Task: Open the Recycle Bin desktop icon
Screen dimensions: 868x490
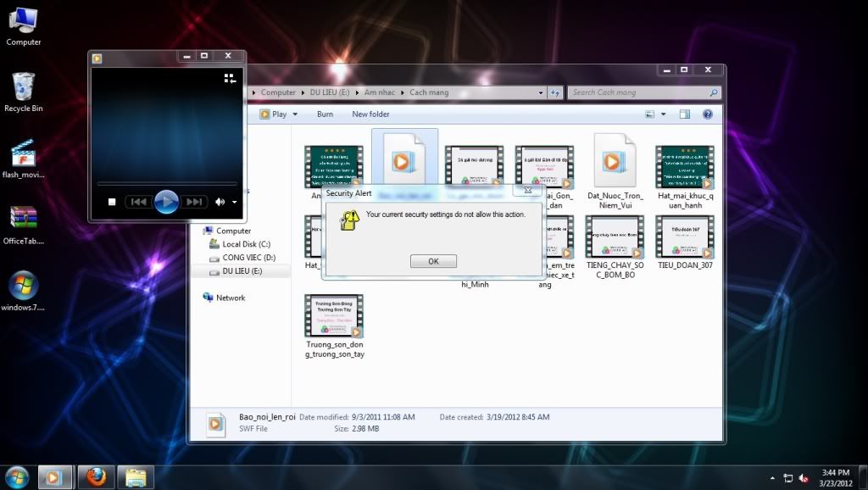Action: 23,92
